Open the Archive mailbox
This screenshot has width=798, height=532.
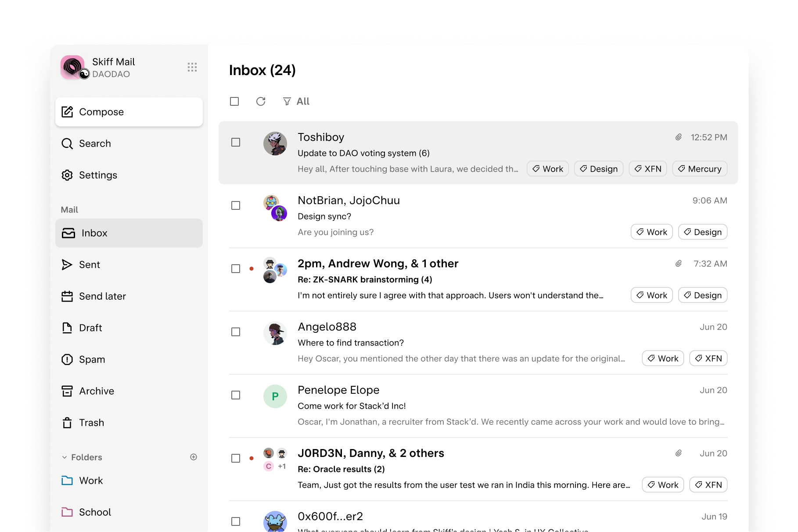click(x=129, y=391)
